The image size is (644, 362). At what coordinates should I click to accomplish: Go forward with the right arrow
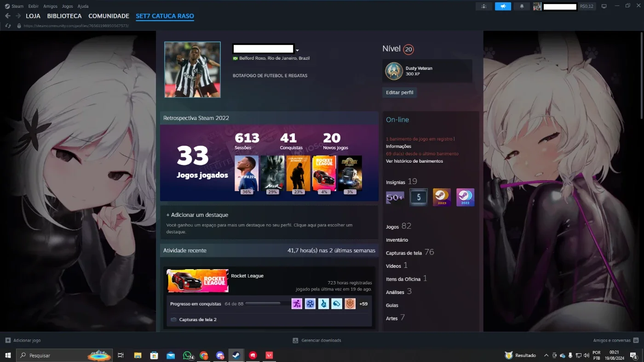[18, 16]
